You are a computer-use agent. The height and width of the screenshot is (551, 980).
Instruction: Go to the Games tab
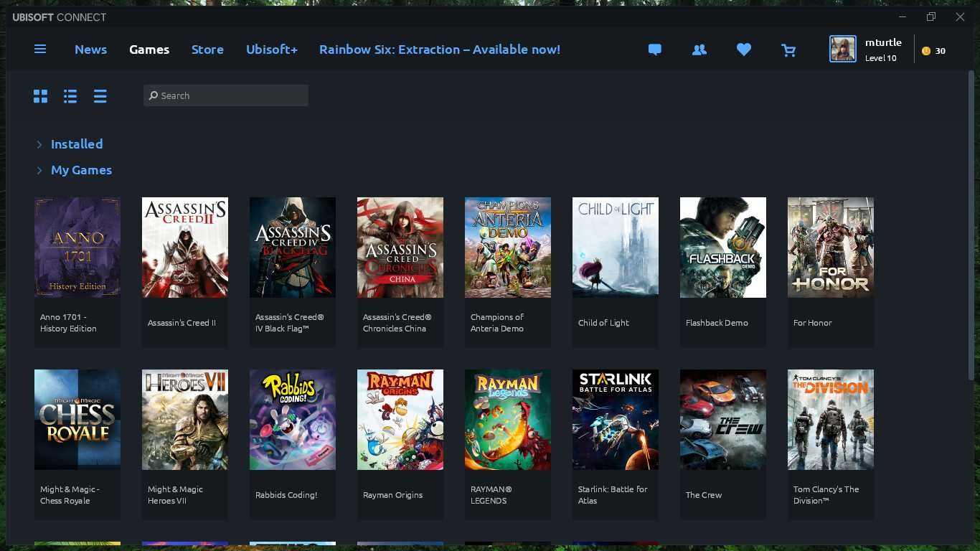pos(149,50)
